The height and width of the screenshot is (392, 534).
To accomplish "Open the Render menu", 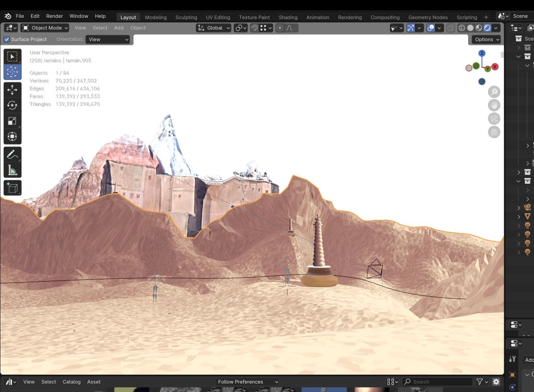I will pos(55,16).
